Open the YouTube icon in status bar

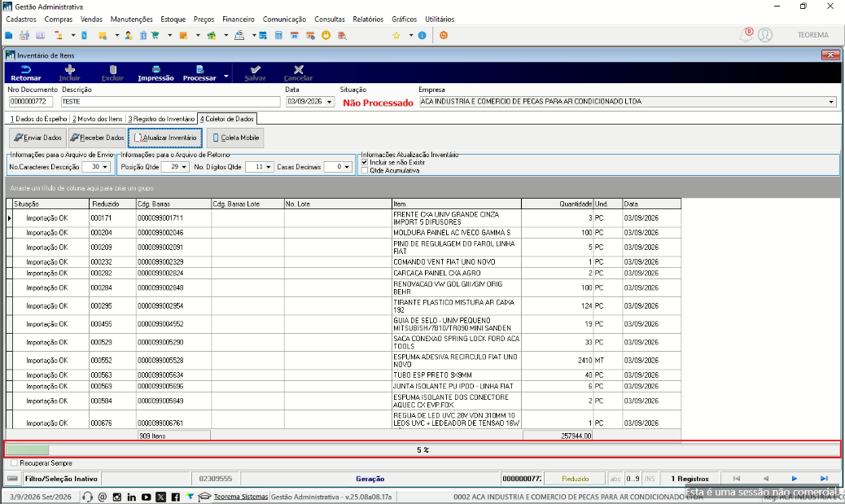pyautogui.click(x=146, y=497)
